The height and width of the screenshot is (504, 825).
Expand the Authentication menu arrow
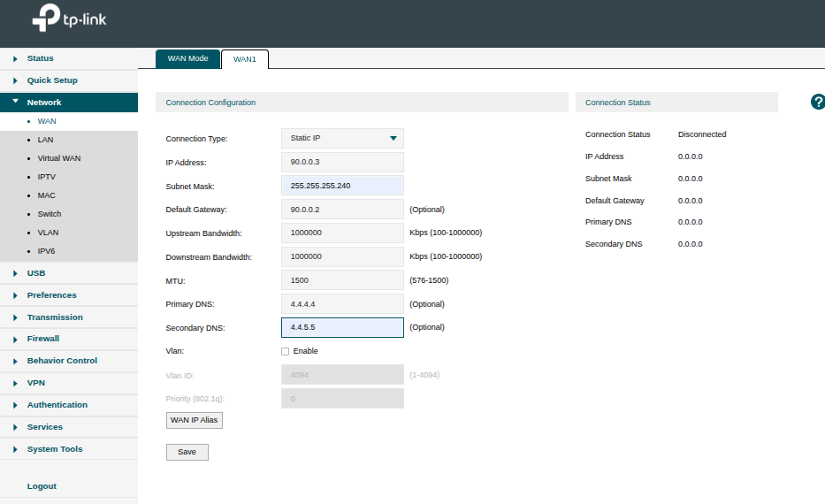15,406
